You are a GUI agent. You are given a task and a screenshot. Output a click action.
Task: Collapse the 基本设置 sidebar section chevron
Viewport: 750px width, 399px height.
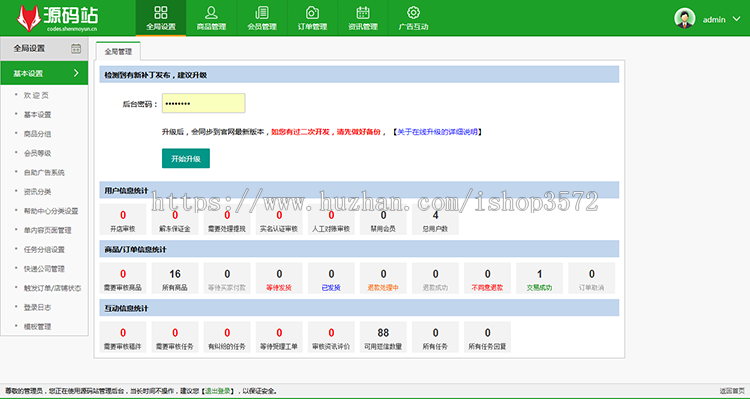(76, 73)
